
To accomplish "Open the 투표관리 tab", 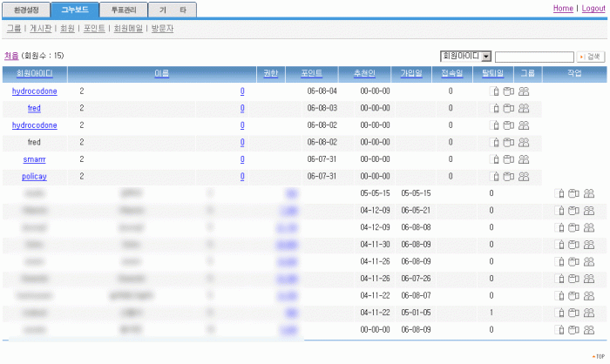I will point(123,10).
